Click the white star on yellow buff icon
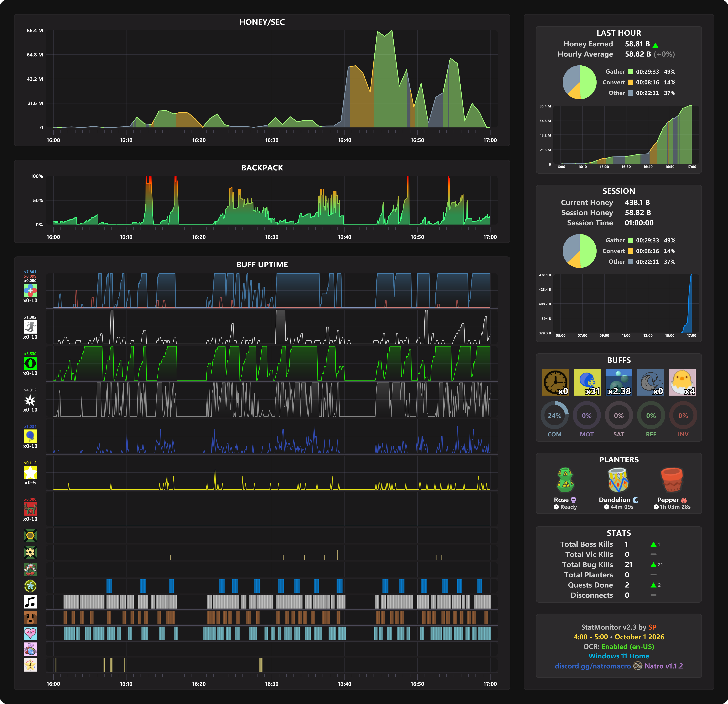This screenshot has width=728, height=704. [x=30, y=473]
